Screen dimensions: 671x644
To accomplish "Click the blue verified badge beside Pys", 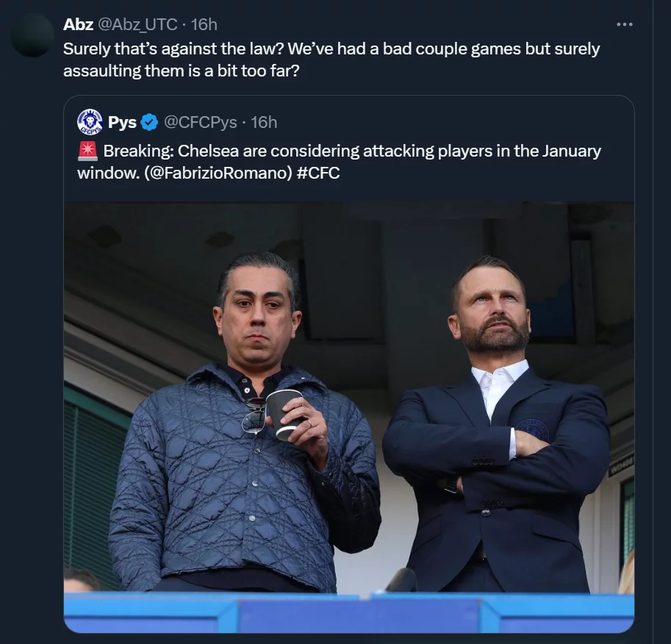I will pos(149,123).
